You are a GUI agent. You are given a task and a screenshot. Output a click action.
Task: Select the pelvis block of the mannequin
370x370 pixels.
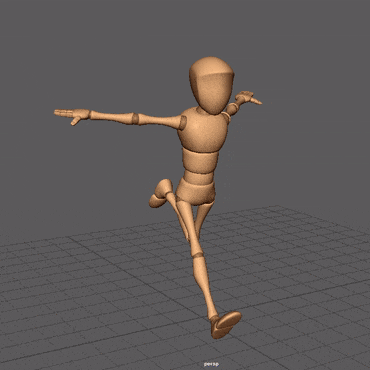click(196, 192)
